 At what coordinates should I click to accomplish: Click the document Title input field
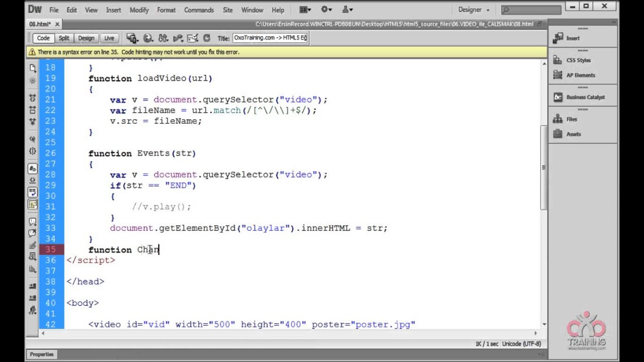point(270,38)
